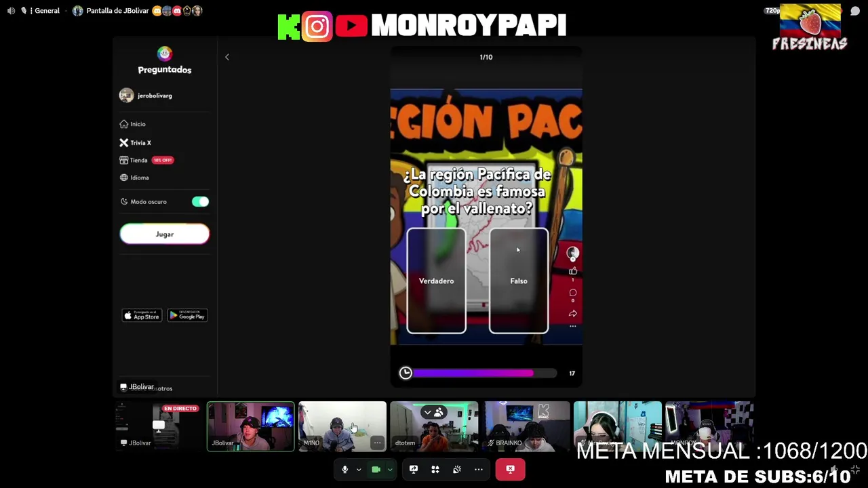Mute the microphone in call controls
The width and height of the screenshot is (868, 488).
click(344, 469)
